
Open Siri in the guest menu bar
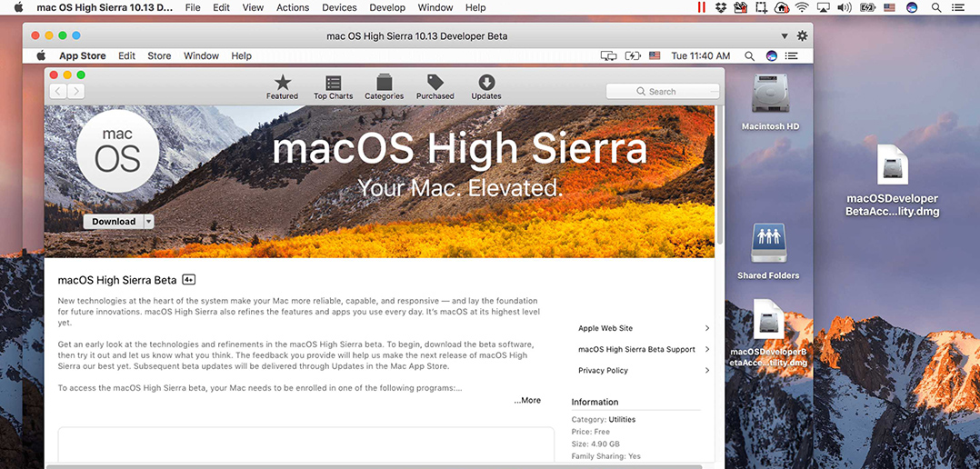(x=771, y=55)
